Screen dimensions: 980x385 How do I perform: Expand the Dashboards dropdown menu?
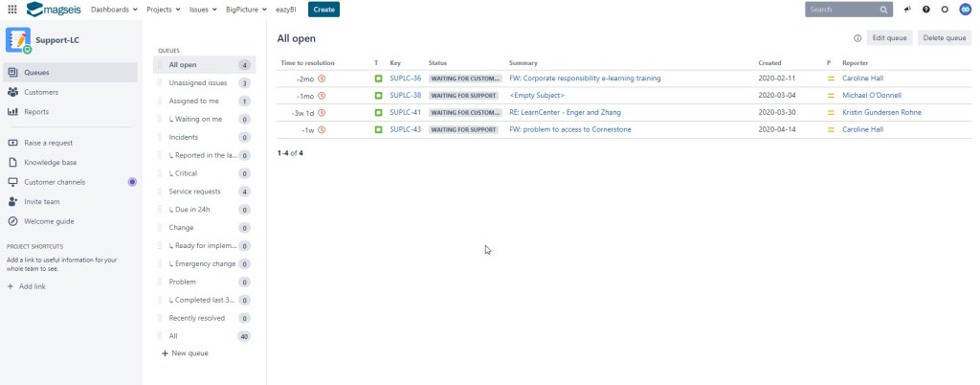[x=114, y=10]
